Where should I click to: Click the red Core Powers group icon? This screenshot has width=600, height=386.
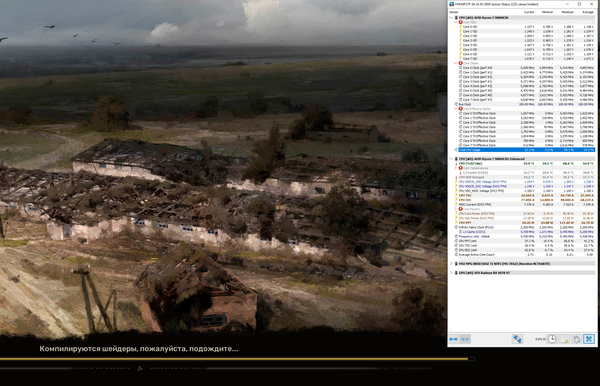click(460, 209)
